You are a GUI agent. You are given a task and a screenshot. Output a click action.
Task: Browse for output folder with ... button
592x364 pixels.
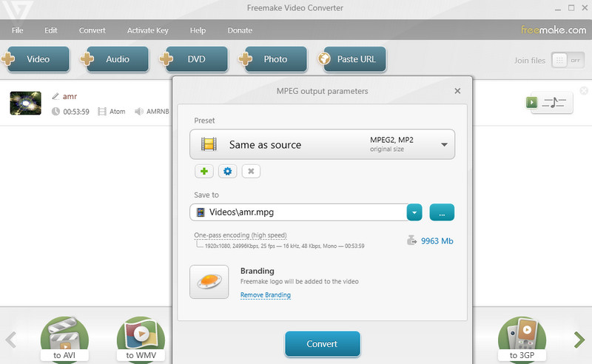tap(442, 212)
